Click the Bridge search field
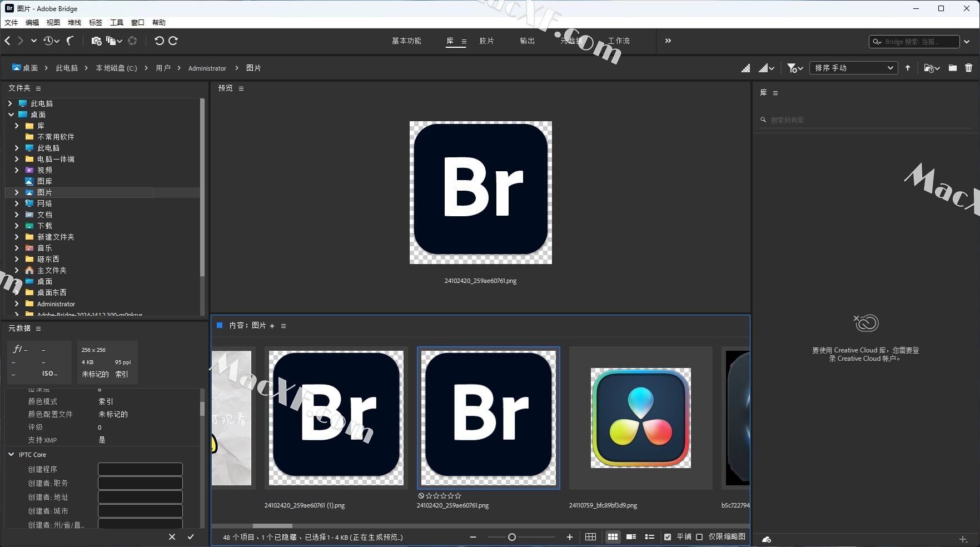980x547 pixels. click(x=914, y=42)
